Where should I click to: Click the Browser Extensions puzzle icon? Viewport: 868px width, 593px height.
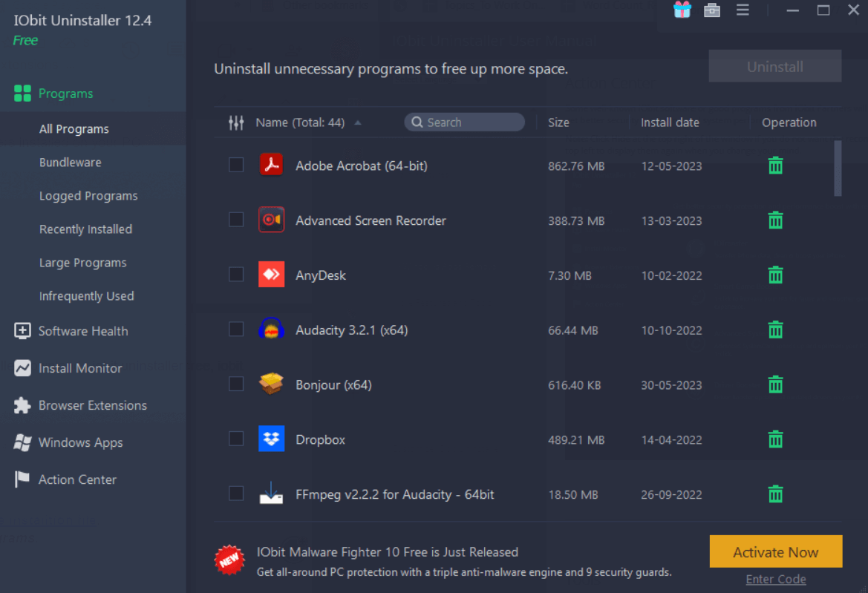[22, 405]
